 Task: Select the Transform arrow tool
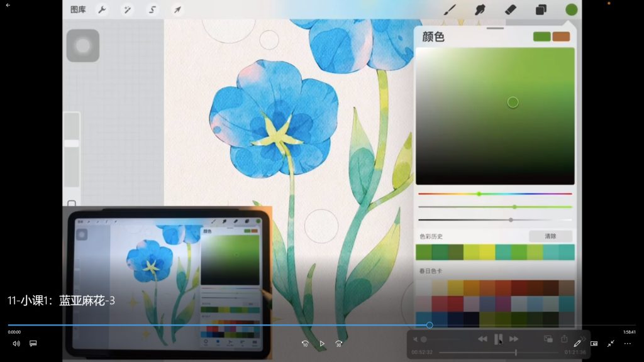[177, 9]
